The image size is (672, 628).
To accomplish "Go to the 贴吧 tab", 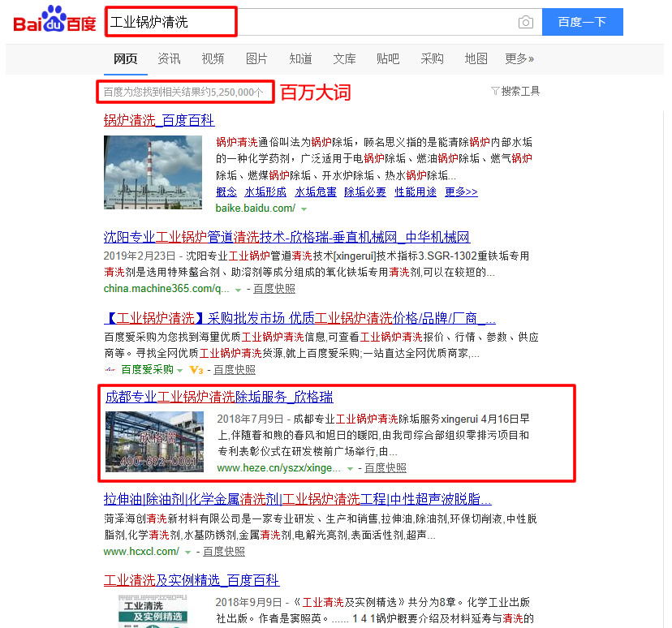I will [388, 58].
